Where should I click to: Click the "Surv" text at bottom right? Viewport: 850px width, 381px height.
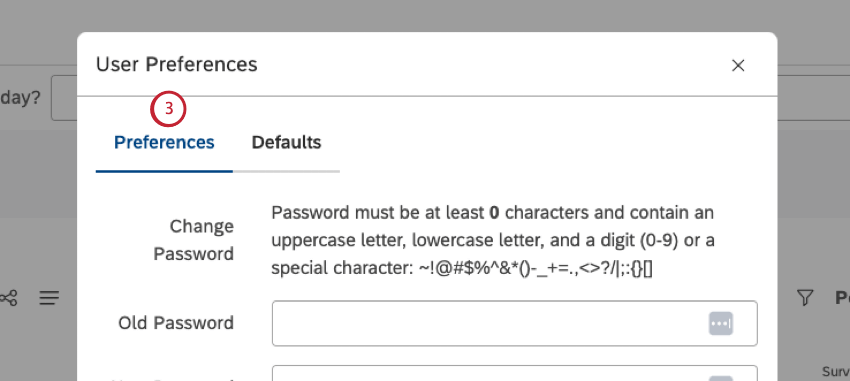[x=836, y=372]
